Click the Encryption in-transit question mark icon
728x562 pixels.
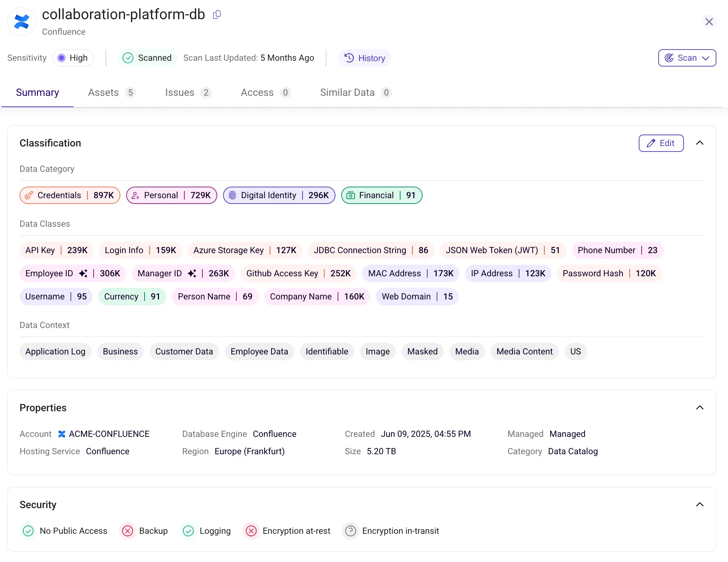point(350,531)
